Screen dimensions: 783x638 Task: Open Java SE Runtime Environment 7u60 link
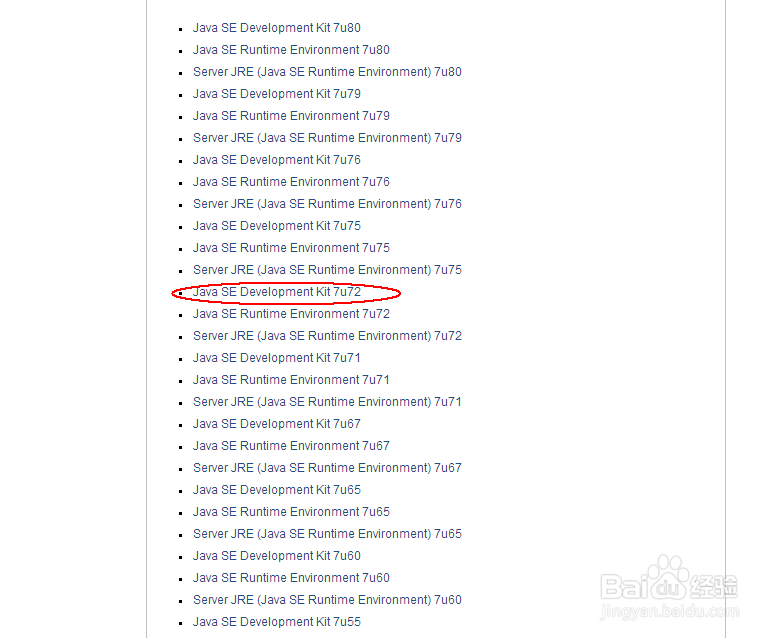[x=291, y=578]
